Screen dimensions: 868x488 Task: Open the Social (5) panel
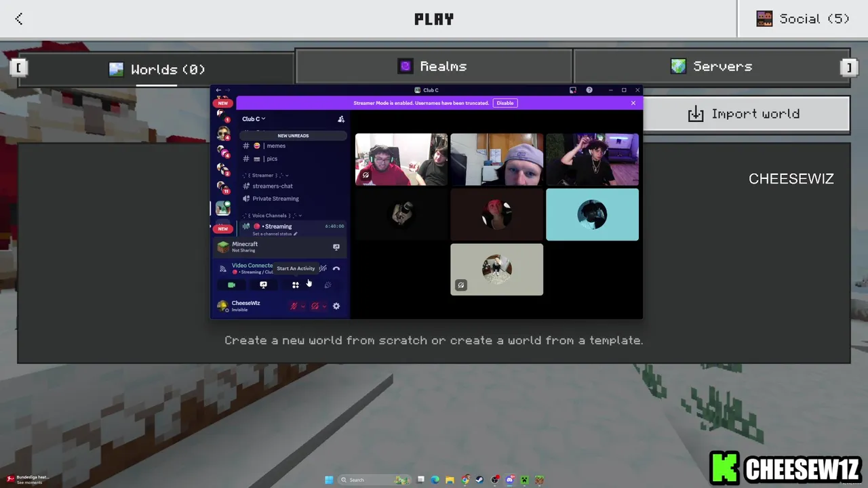tap(803, 19)
